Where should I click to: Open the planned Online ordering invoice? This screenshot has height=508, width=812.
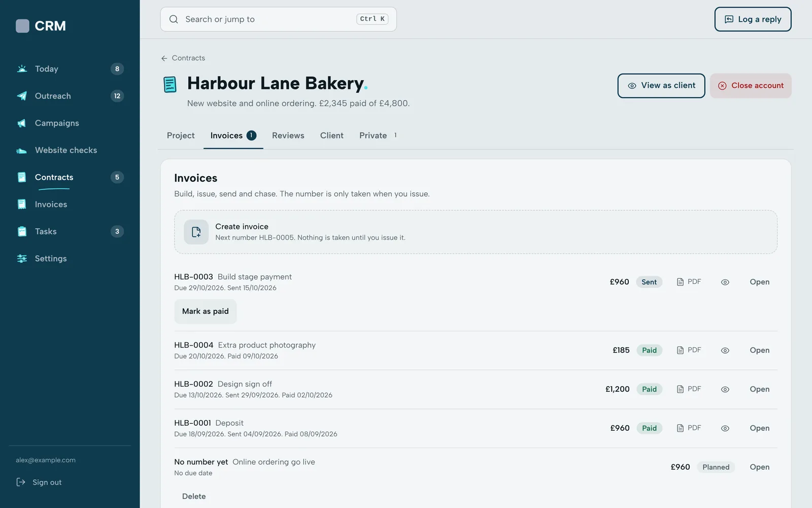[x=760, y=467]
